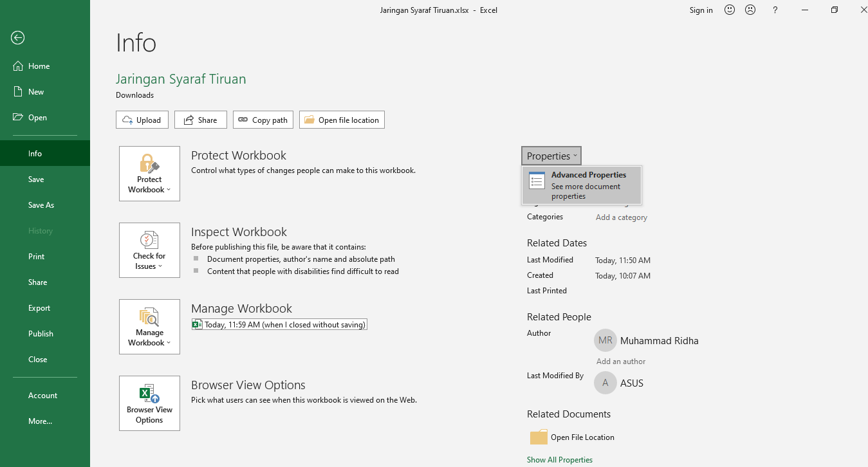868x467 pixels.
Task: Click the ASUS last-modified-by avatar
Action: 605,383
